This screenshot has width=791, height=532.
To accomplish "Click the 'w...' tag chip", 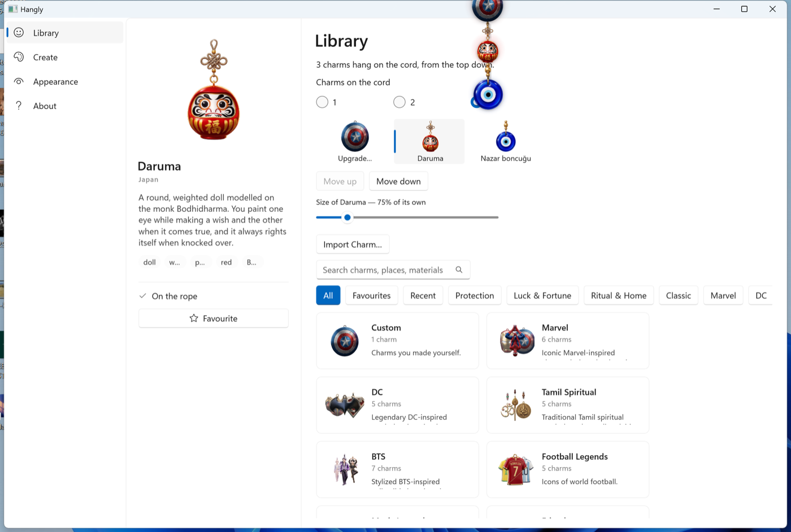I will point(175,262).
